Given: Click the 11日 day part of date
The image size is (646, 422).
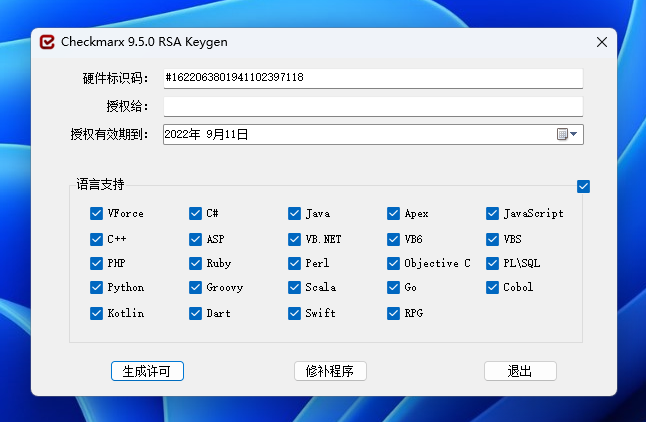Looking at the screenshot, I should 236,134.
